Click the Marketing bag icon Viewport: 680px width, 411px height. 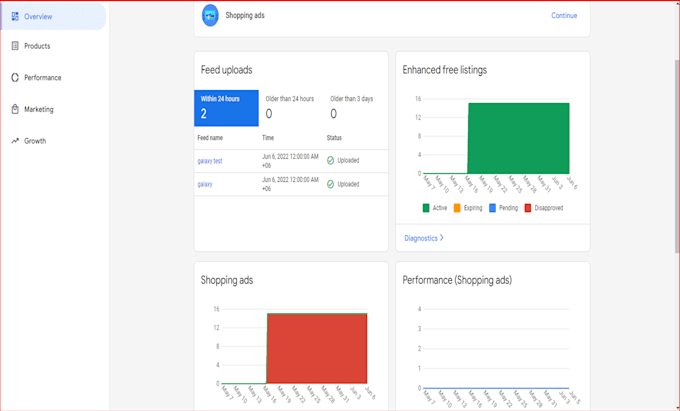point(15,109)
